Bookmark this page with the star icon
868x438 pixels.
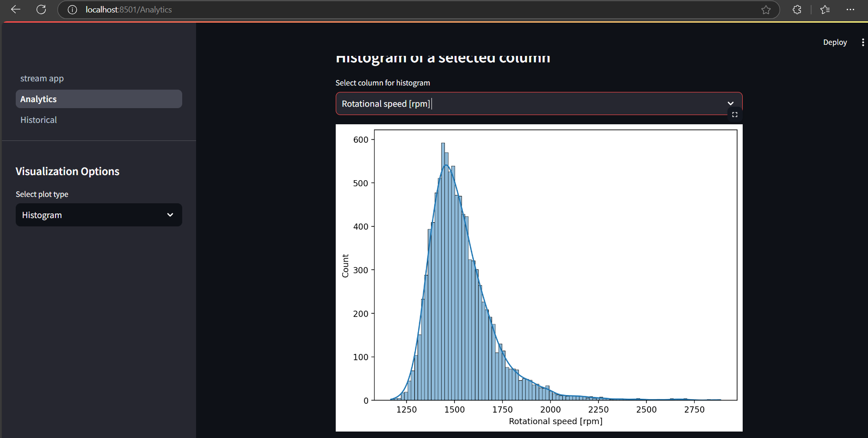766,10
